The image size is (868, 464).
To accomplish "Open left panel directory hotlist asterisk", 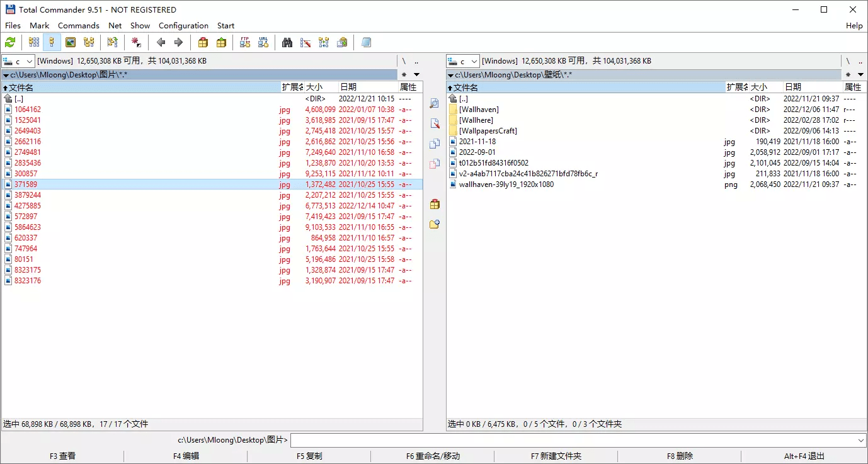I will [x=404, y=75].
